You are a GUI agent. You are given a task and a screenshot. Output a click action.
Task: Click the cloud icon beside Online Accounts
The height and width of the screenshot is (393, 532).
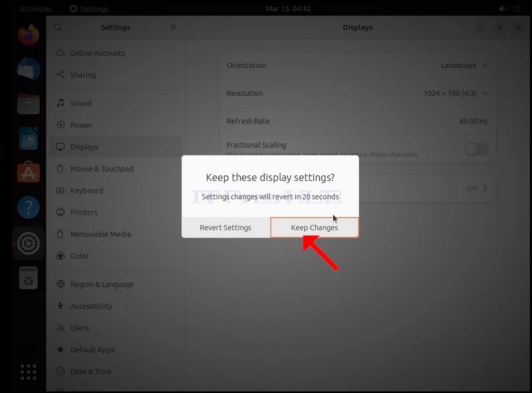(61, 53)
